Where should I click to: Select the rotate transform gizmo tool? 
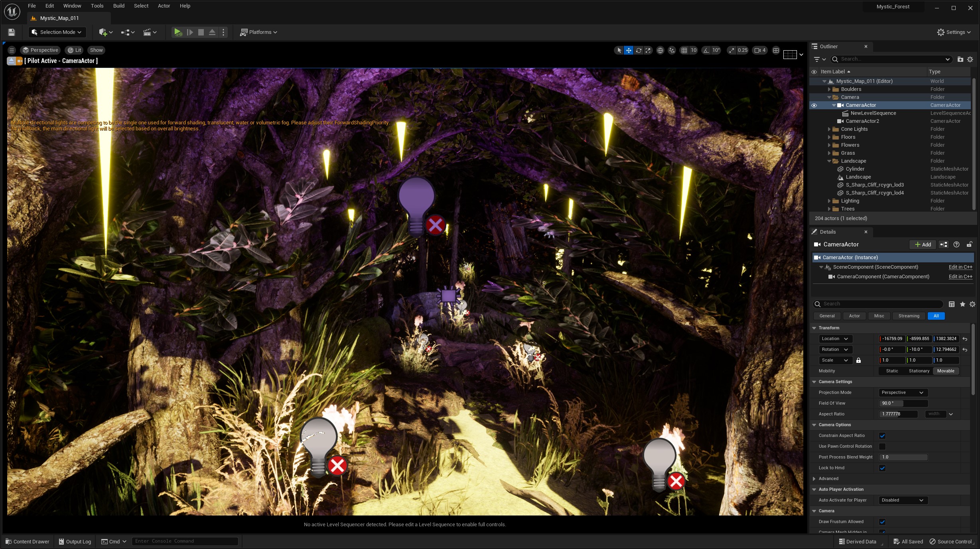[x=639, y=50]
